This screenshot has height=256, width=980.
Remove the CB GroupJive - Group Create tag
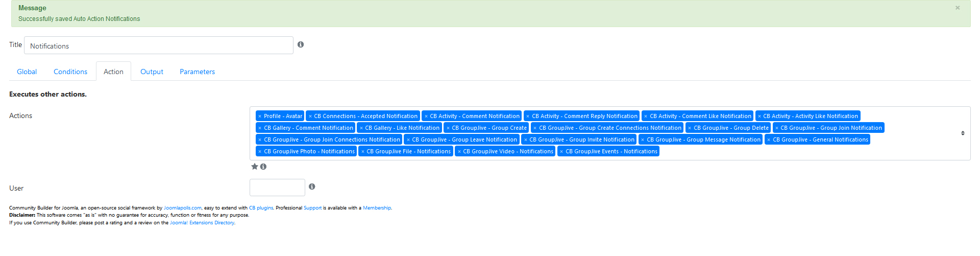448,128
